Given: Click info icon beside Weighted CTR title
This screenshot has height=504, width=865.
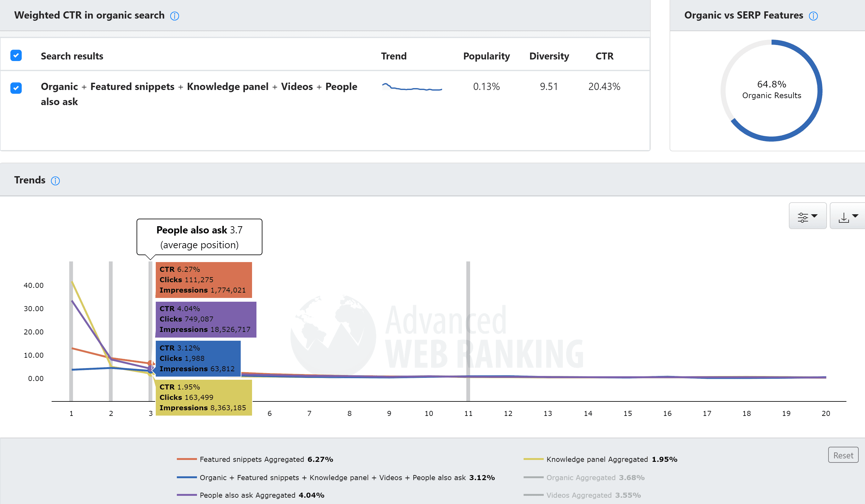Looking at the screenshot, I should point(174,16).
